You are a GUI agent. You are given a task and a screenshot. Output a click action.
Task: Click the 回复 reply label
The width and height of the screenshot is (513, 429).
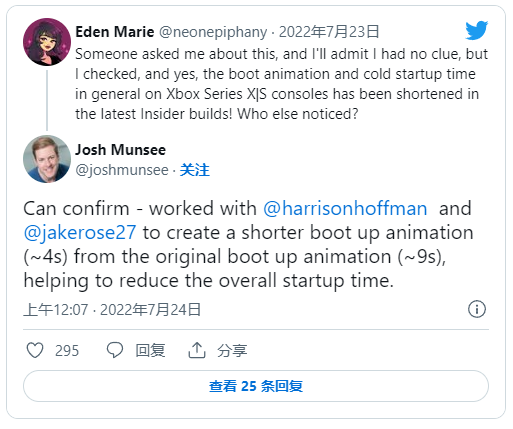pyautogui.click(x=150, y=351)
